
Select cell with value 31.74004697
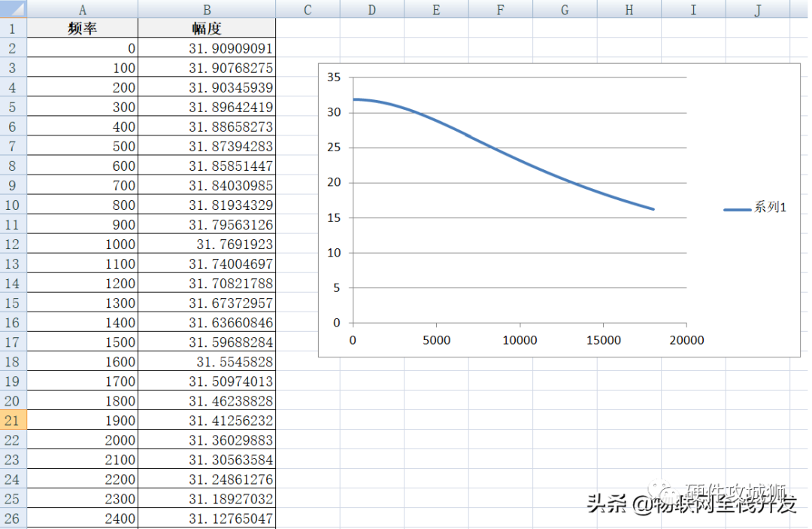207,263
